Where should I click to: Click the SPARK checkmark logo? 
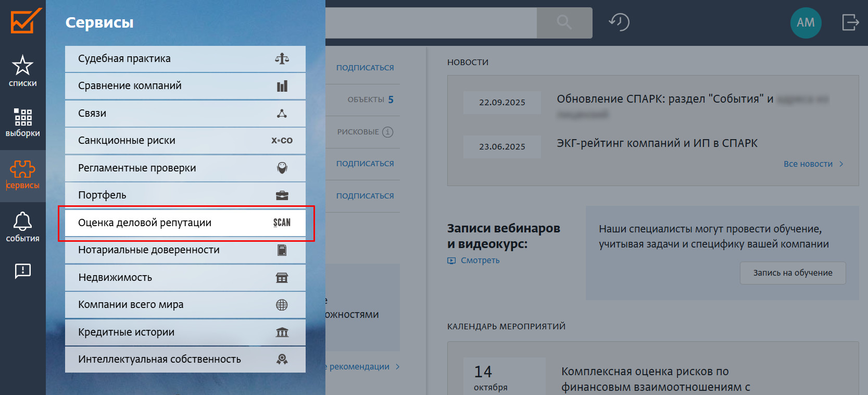tap(26, 21)
